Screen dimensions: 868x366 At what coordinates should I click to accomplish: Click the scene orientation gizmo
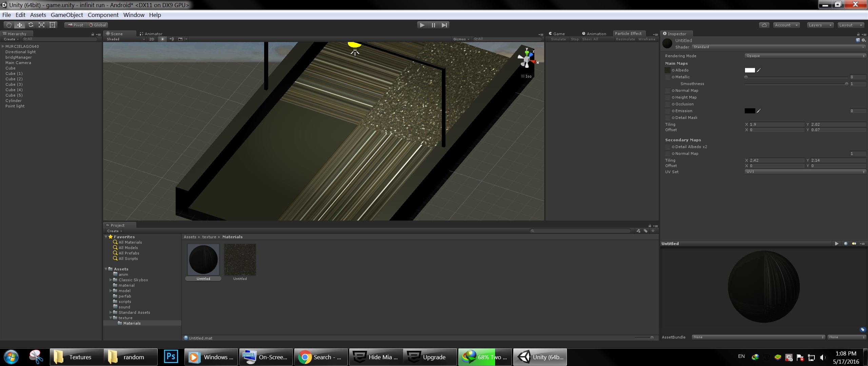click(526, 59)
